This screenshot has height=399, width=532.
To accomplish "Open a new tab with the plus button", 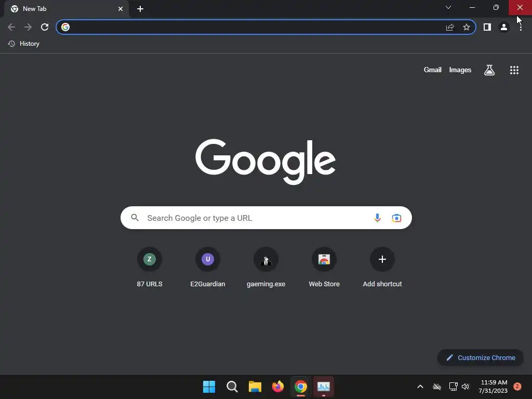I will (140, 9).
